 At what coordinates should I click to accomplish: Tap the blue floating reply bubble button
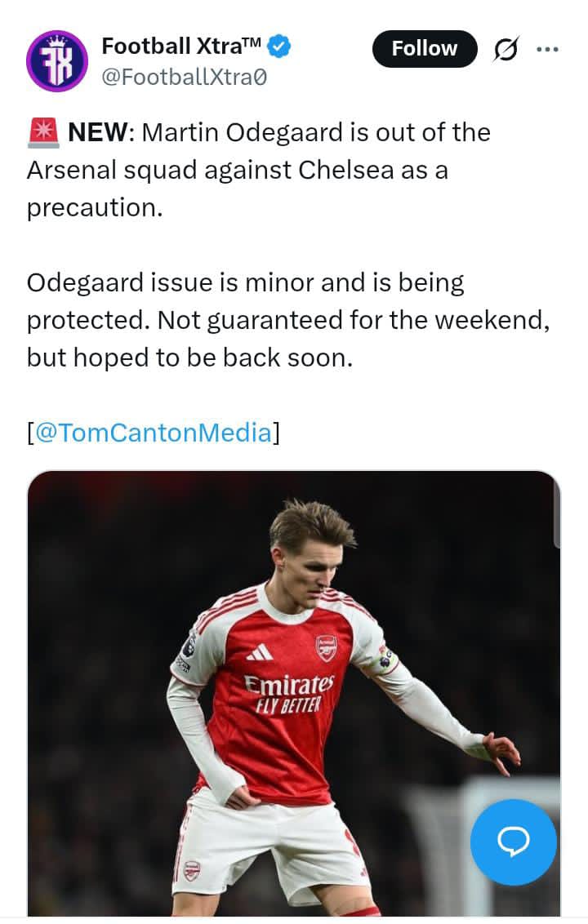point(513,842)
